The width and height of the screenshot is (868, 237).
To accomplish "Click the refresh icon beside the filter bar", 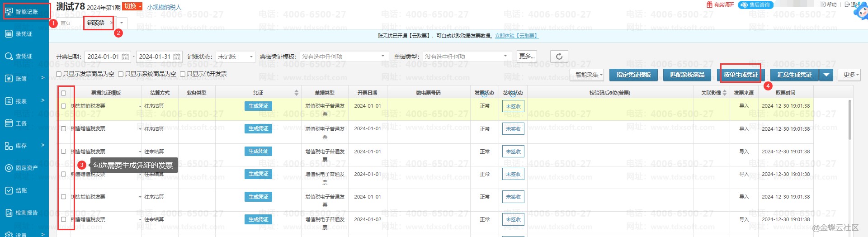I will click(559, 57).
